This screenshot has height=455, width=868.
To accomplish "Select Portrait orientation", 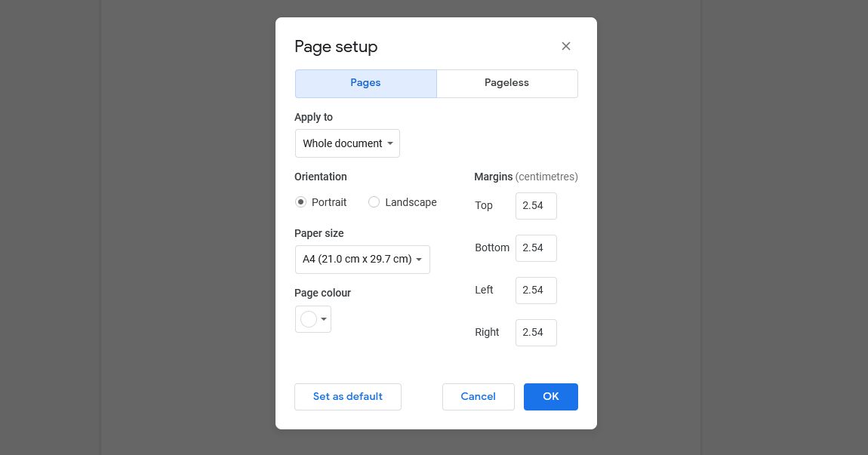I will 300,202.
